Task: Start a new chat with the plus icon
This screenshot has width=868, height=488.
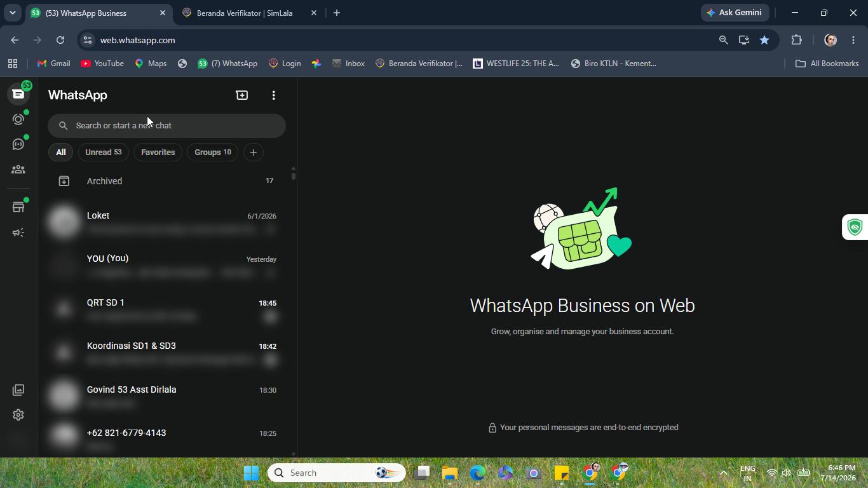Action: pos(241,95)
